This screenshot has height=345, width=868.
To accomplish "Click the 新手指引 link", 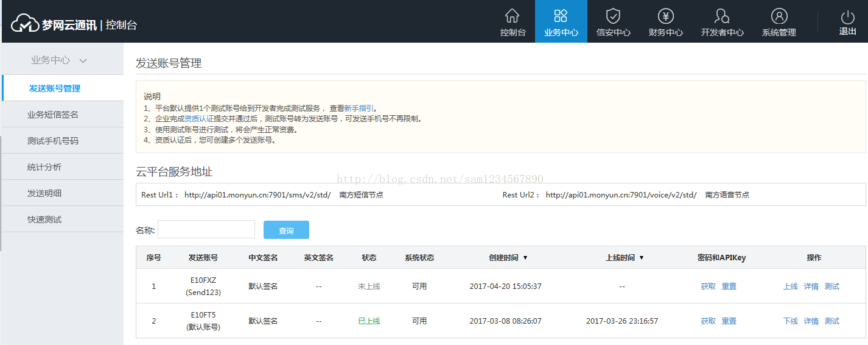I will coord(359,108).
